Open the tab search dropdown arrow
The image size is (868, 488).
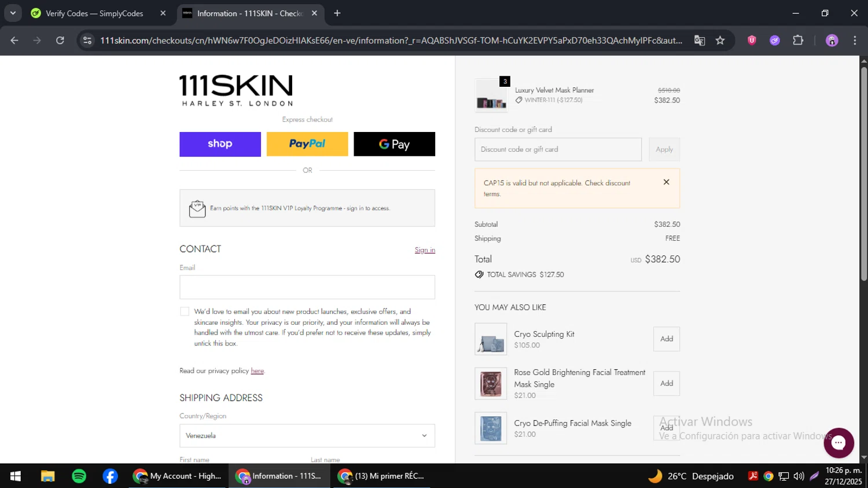coord(13,13)
